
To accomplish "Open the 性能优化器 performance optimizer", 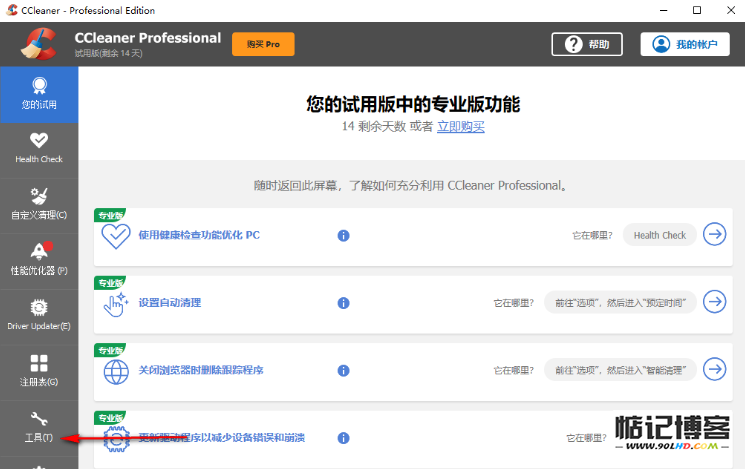I will (39, 261).
